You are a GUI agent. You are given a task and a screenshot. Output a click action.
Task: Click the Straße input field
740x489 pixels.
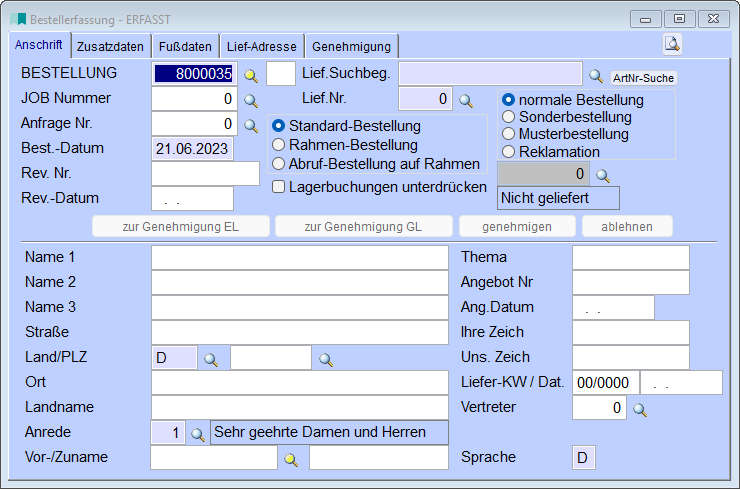click(300, 333)
